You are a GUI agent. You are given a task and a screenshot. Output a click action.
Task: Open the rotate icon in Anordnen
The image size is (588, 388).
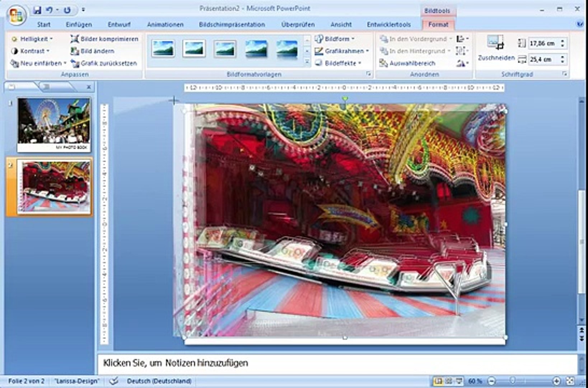click(x=462, y=63)
